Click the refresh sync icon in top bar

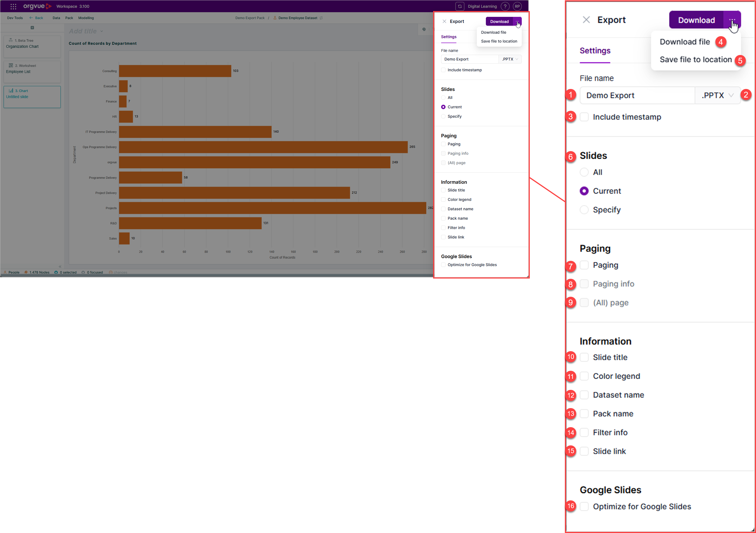pyautogui.click(x=460, y=6)
